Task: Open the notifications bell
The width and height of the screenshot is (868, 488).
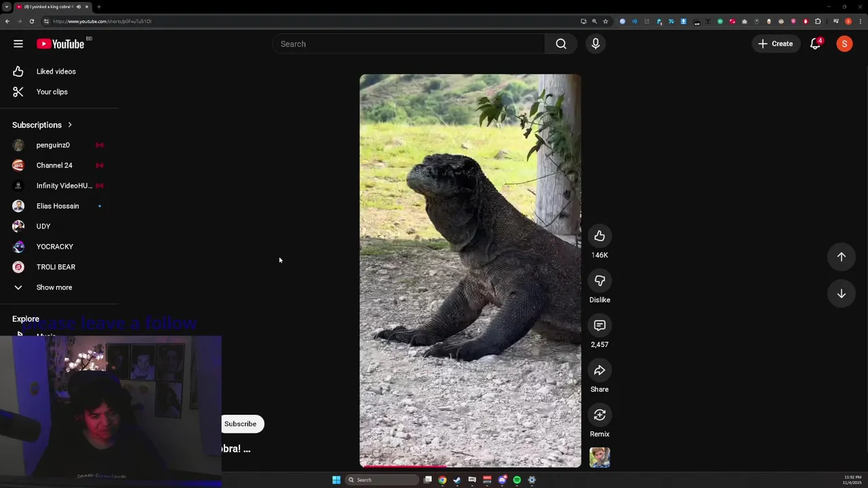Action: click(x=816, y=44)
